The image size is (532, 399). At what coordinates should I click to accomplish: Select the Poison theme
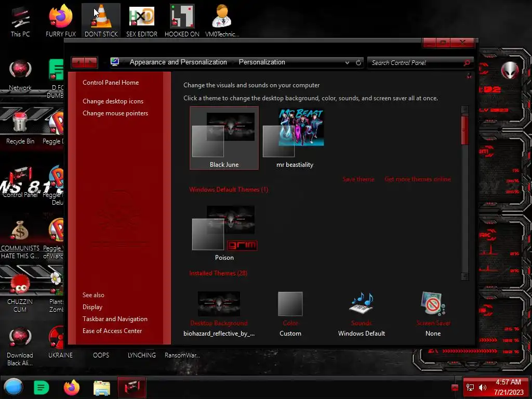point(224,233)
